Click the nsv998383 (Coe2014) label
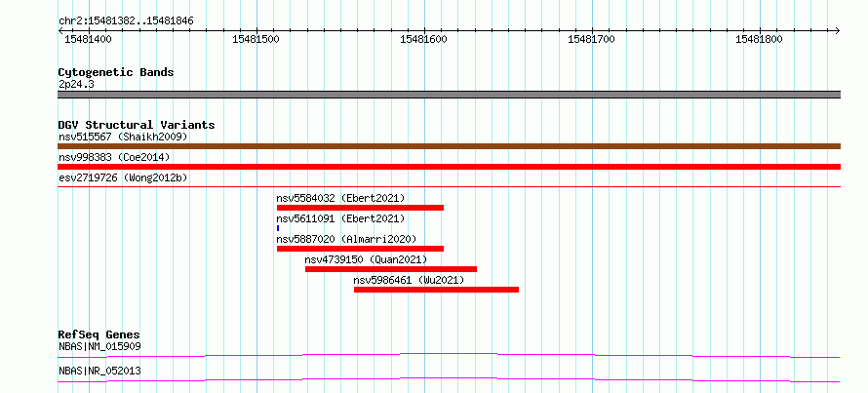Viewport: 868px width, 393px height. coord(114,157)
